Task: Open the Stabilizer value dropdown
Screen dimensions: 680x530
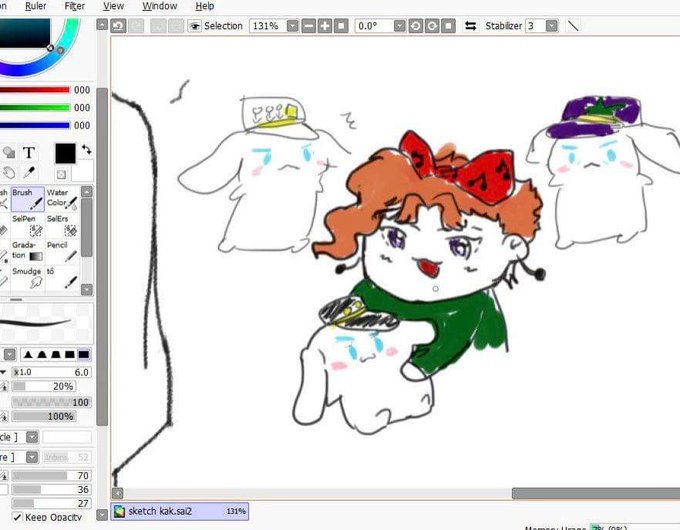Action: (x=552, y=26)
